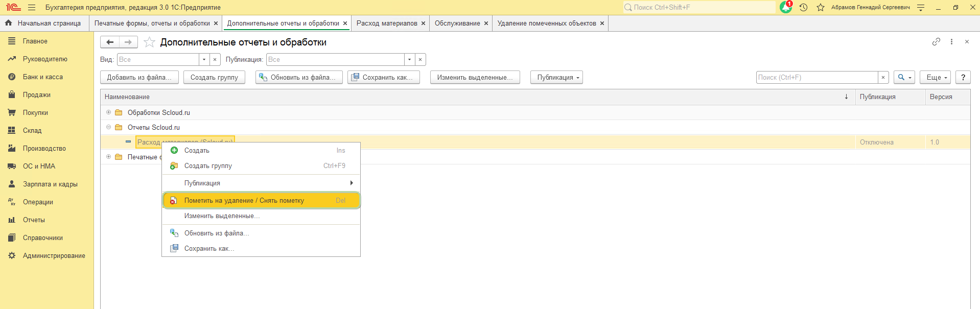Choose Обновить из файла in context menu
This screenshot has width=980, height=309.
261,233
